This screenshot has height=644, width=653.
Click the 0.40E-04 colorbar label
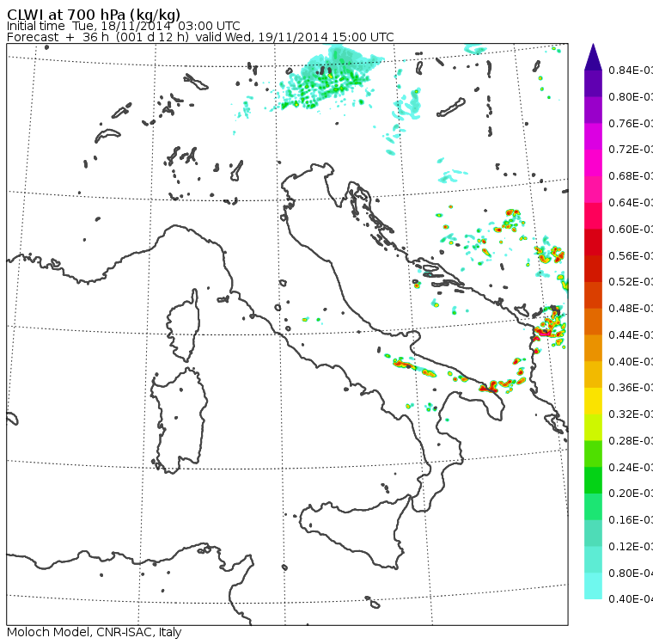point(631,599)
